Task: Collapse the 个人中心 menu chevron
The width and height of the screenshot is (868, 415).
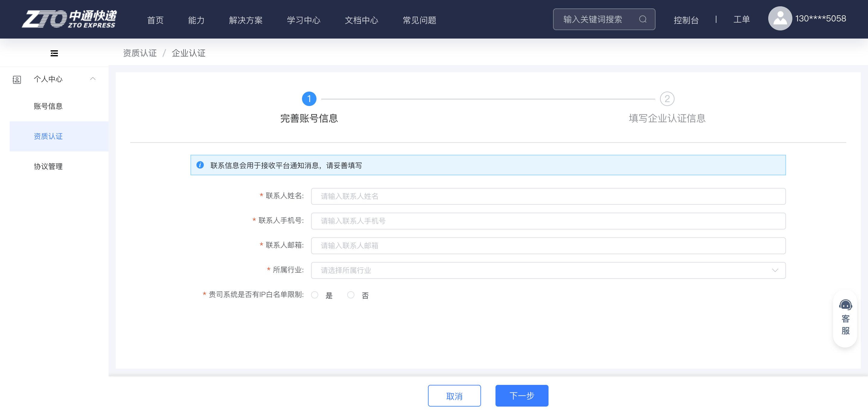Action: pyautogui.click(x=93, y=79)
